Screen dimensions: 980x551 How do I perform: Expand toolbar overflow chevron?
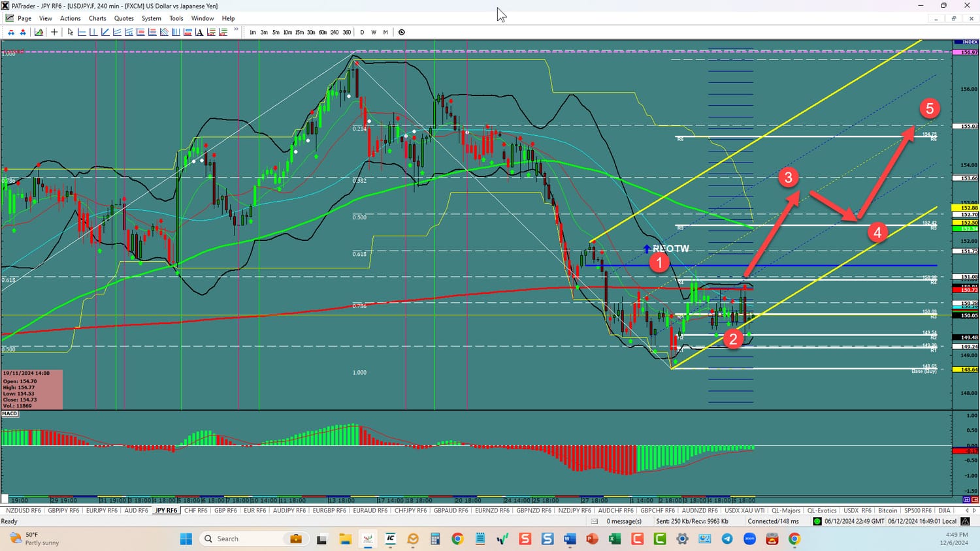(x=237, y=29)
